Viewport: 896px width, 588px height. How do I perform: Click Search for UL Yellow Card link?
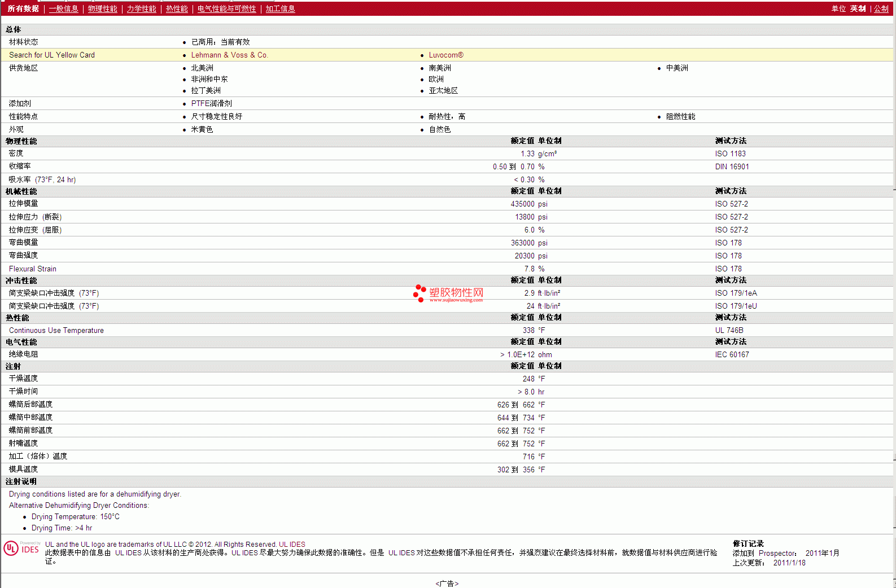coord(52,55)
